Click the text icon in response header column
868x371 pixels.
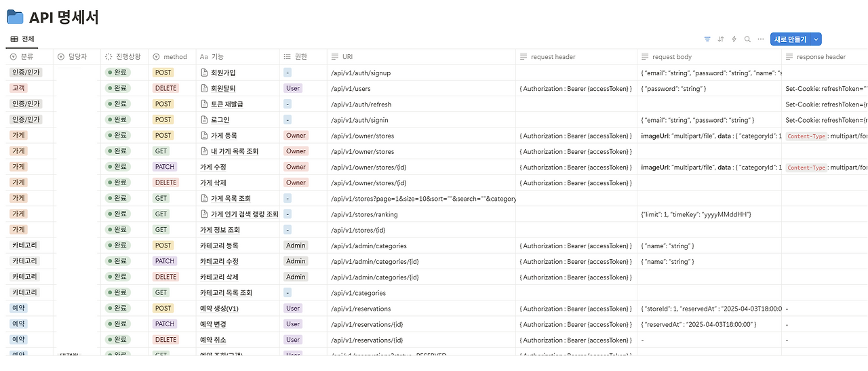(789, 57)
